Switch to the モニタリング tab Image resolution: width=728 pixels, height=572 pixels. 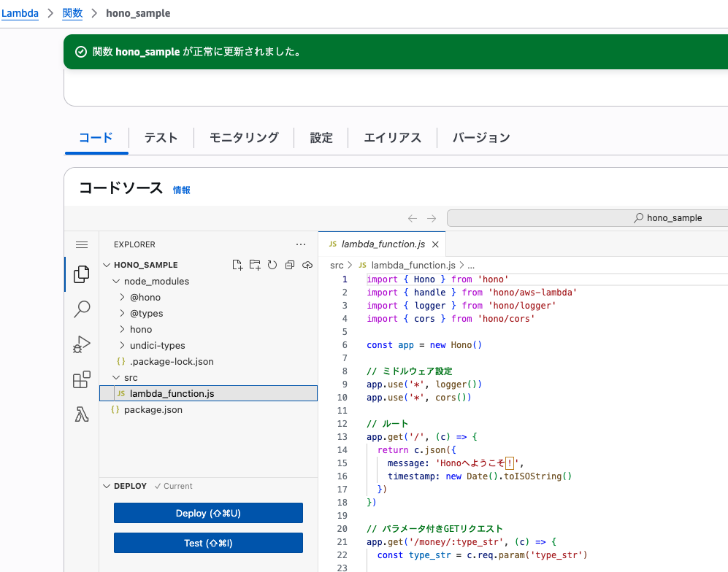click(244, 138)
